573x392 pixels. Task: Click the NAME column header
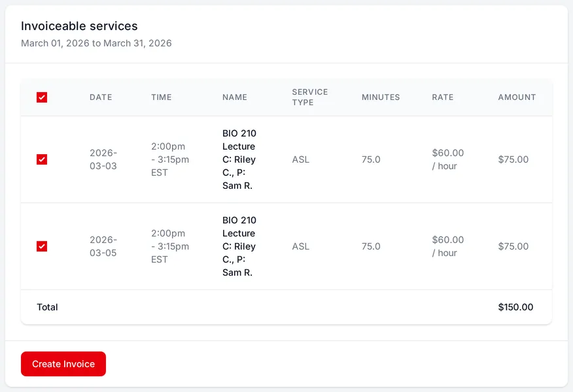coord(235,97)
